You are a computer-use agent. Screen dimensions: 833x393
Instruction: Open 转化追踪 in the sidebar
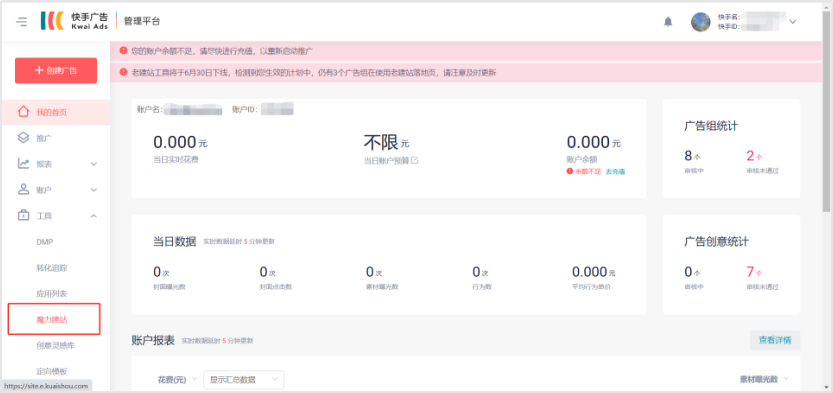(52, 268)
